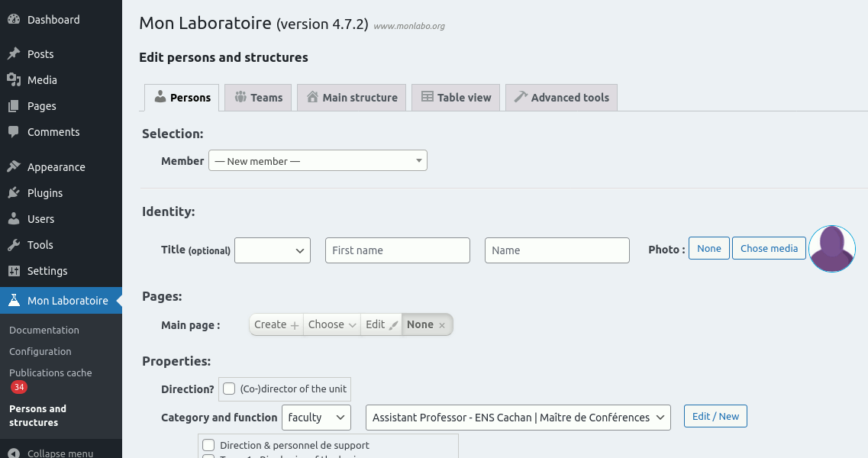Screen dimensions: 868x458
Task: Click the Users person icon
Action: click(x=14, y=219)
